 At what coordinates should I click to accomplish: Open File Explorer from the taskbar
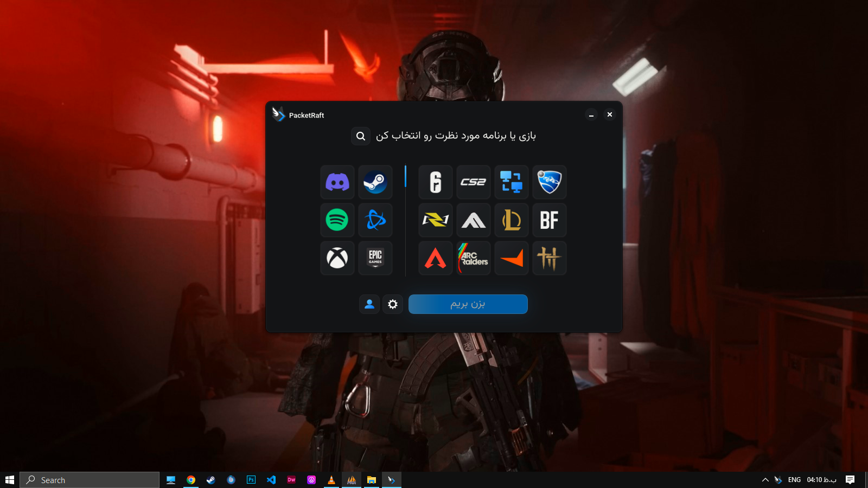(x=372, y=480)
